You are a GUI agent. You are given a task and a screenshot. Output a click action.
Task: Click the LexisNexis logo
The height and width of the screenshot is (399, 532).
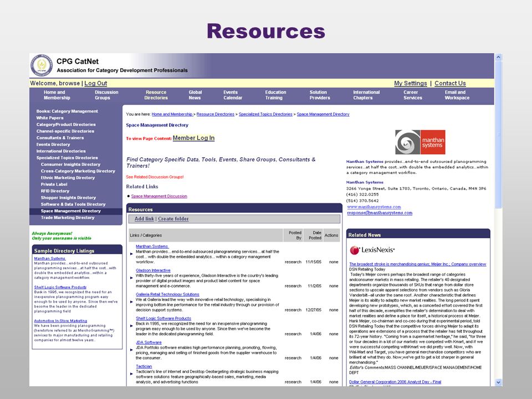pos(372,250)
